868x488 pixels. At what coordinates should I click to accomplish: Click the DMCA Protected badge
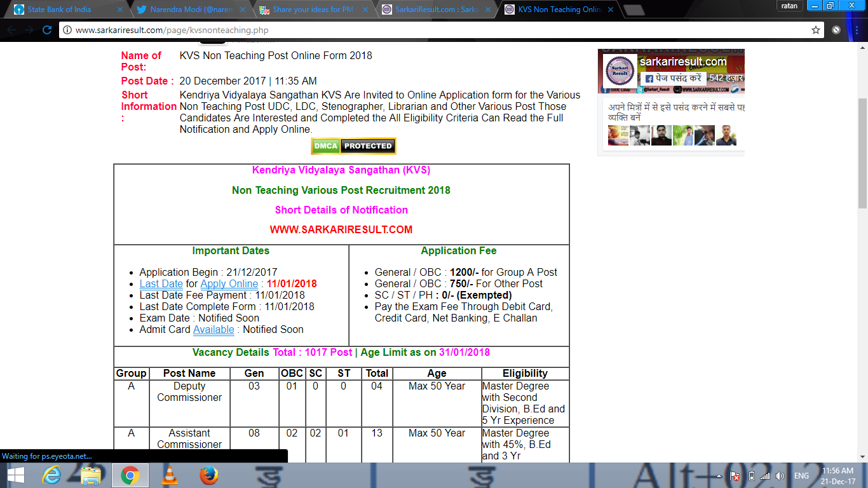pyautogui.click(x=353, y=146)
